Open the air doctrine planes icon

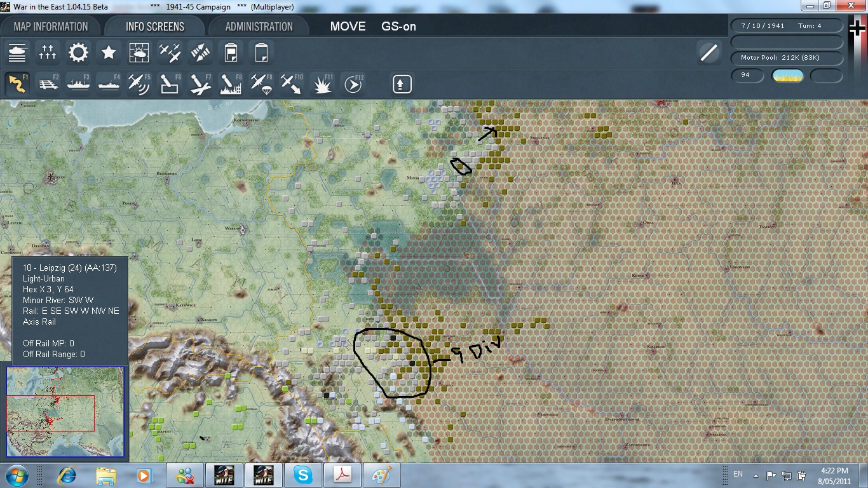tap(170, 52)
